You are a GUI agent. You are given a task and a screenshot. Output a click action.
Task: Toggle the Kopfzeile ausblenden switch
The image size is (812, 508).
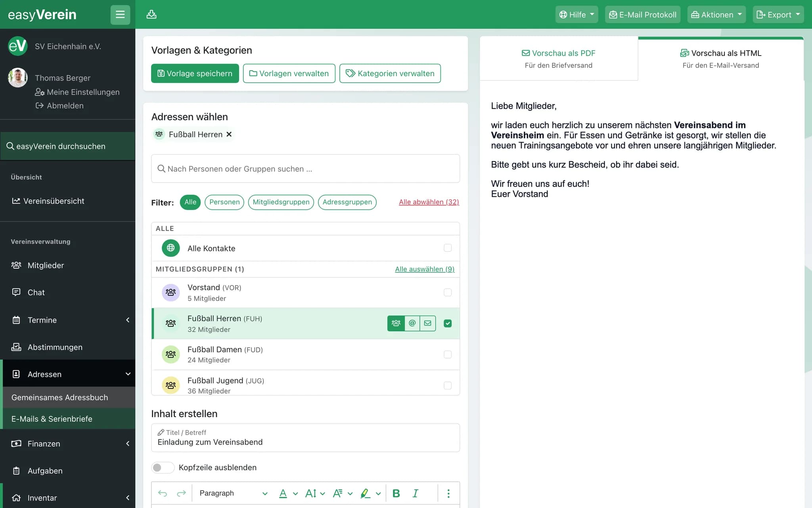(x=163, y=468)
